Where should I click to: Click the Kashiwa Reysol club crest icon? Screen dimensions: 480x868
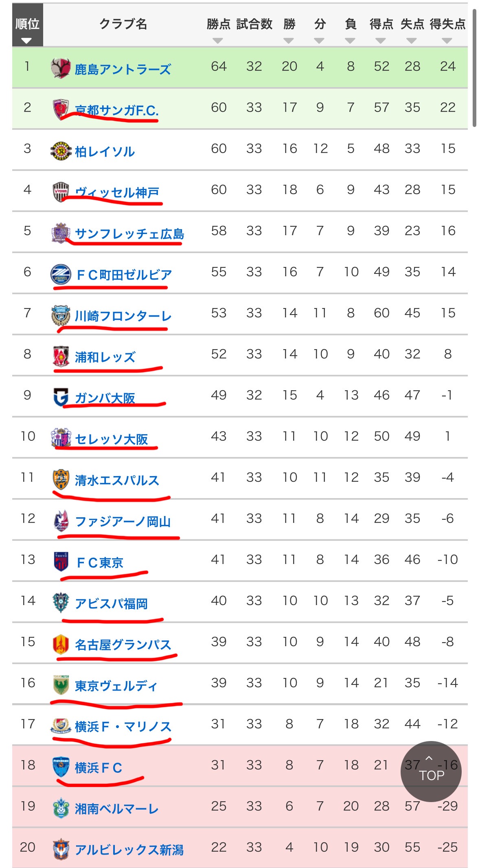tap(61, 151)
